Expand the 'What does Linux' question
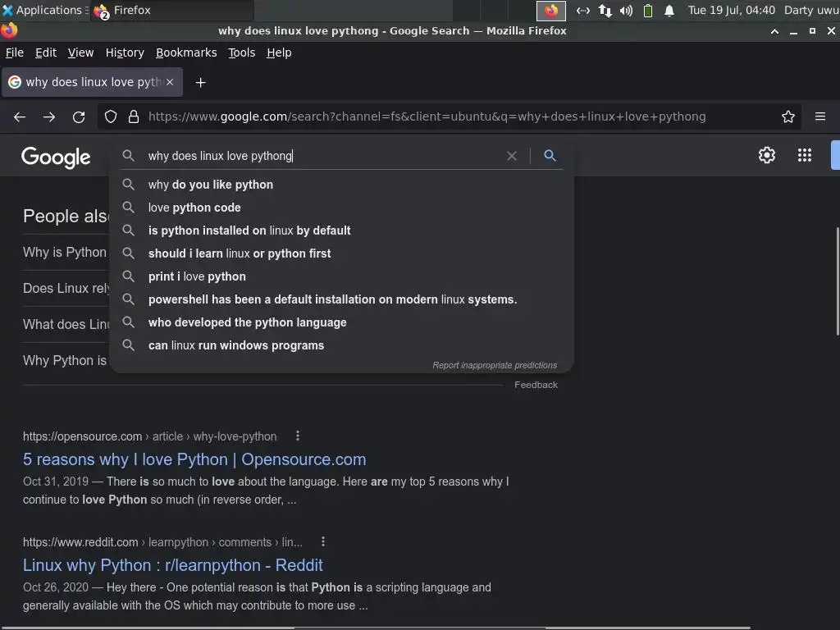The image size is (840, 630). point(66,324)
